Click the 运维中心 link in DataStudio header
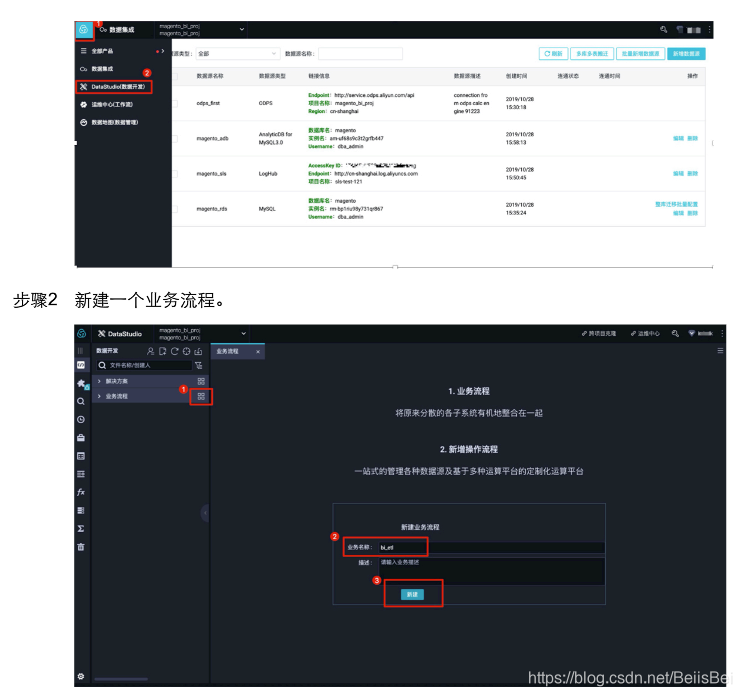The height and width of the screenshot is (697, 742). pos(645,334)
